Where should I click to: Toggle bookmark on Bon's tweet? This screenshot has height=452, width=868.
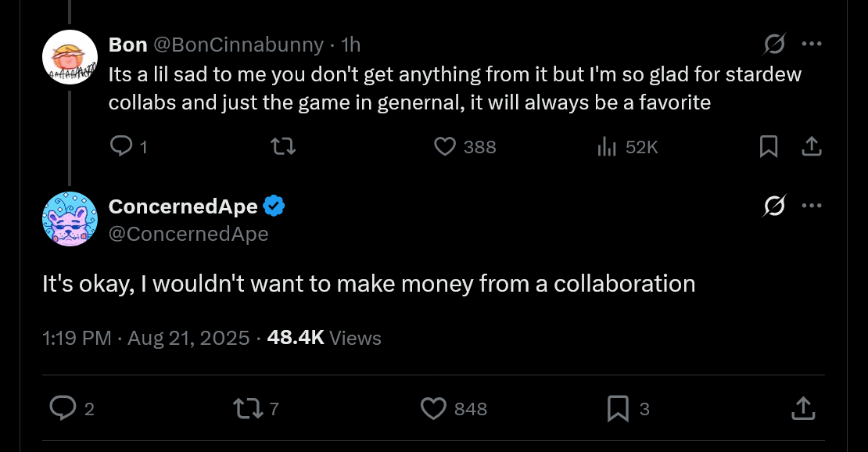(x=769, y=146)
